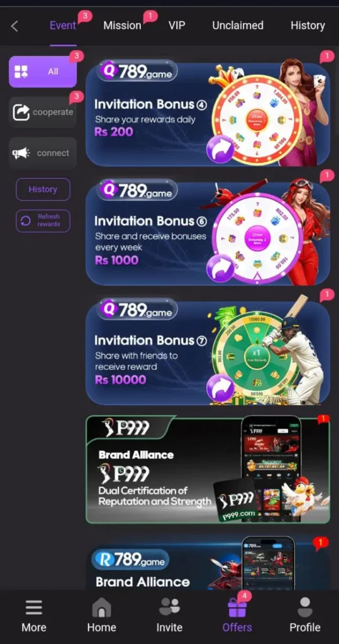Image resolution: width=339 pixels, height=644 pixels.
Task: Open the Unclaimed tab
Action: [238, 25]
